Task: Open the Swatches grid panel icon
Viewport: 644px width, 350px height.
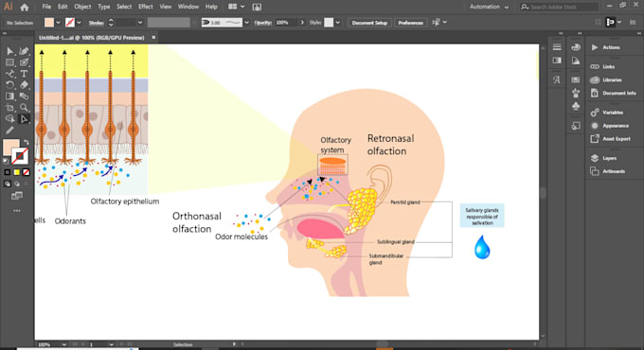Action: pos(576,80)
